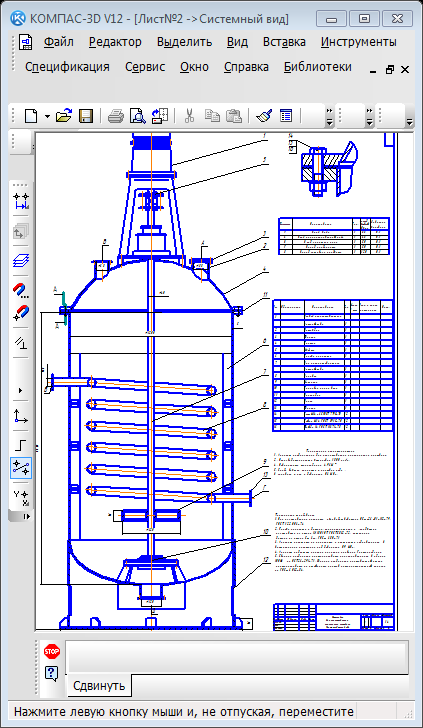Open the Справка menu
Image resolution: width=423 pixels, height=728 pixels.
click(246, 67)
